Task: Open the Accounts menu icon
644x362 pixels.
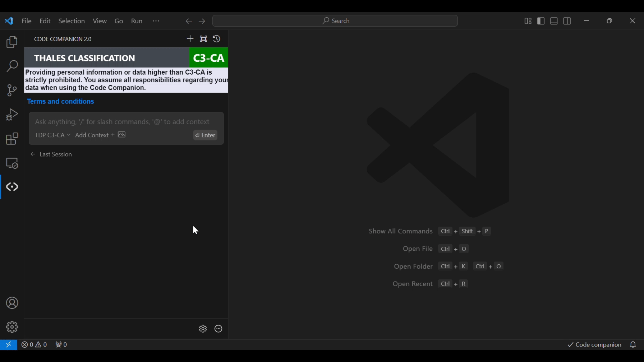Action: click(x=12, y=303)
